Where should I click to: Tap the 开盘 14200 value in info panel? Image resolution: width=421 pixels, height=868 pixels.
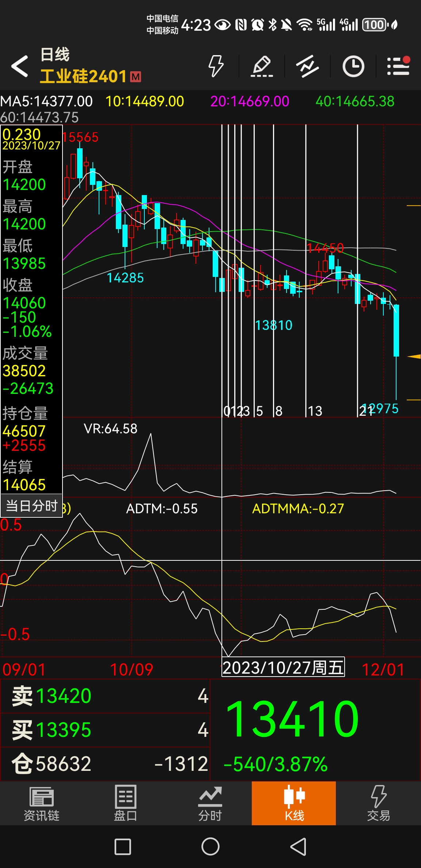click(x=24, y=184)
